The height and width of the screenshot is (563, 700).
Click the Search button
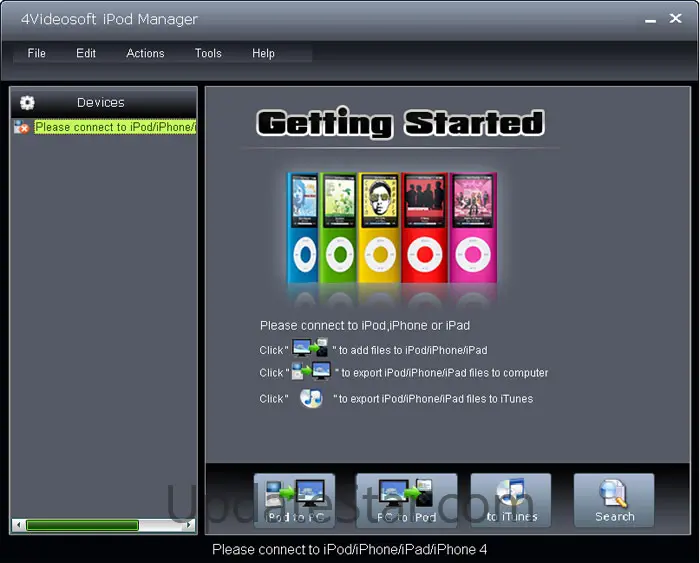614,500
